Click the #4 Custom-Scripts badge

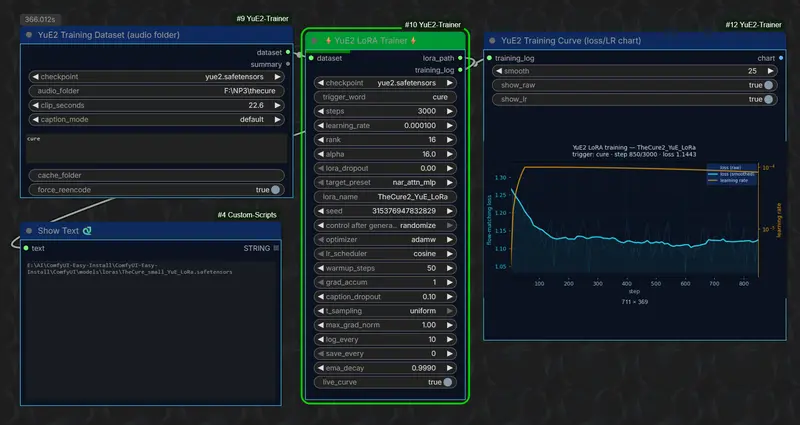[x=247, y=215]
